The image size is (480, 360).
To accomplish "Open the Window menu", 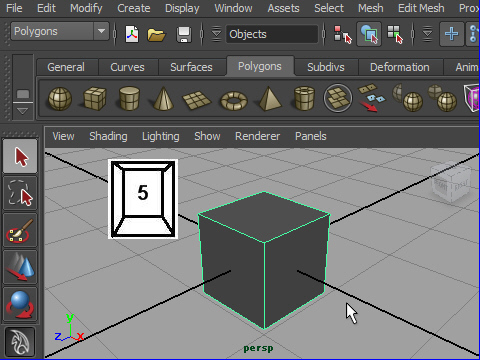I will (x=233, y=8).
